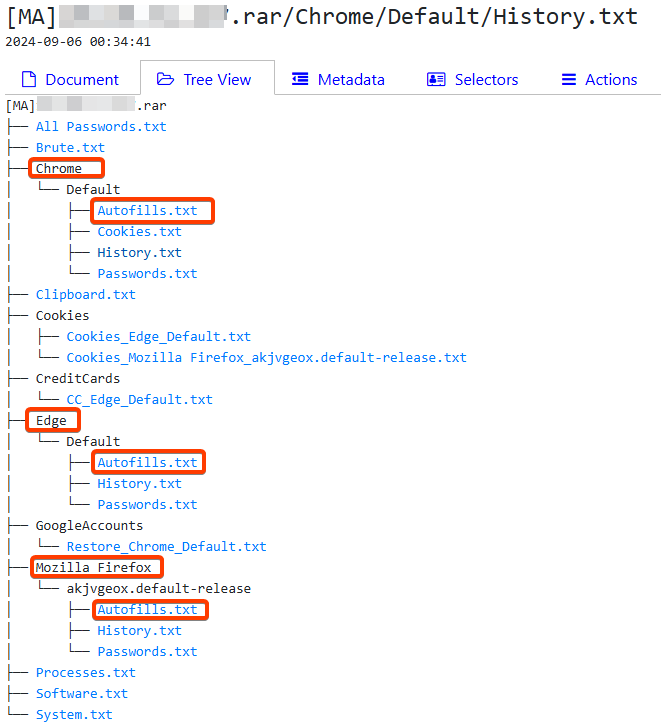Open CC_Edge_Default.txt in CreditCards folder
The height and width of the screenshot is (727, 661).
coord(139,400)
